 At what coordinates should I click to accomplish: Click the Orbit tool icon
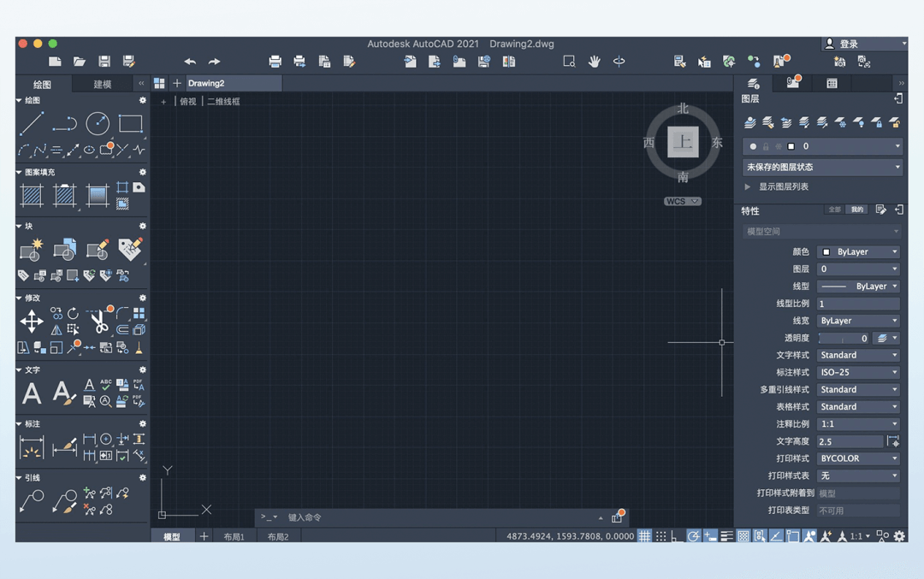click(x=619, y=62)
